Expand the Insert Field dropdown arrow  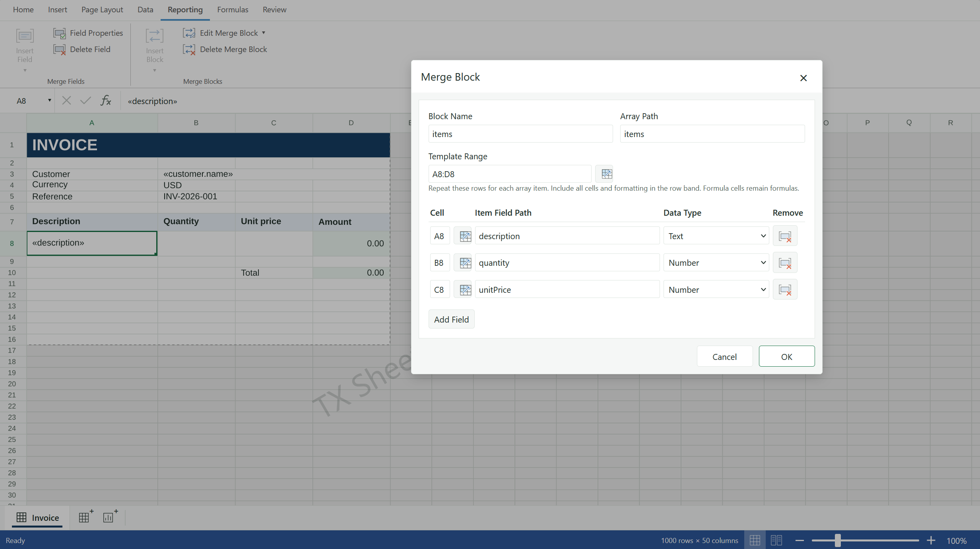click(x=25, y=71)
